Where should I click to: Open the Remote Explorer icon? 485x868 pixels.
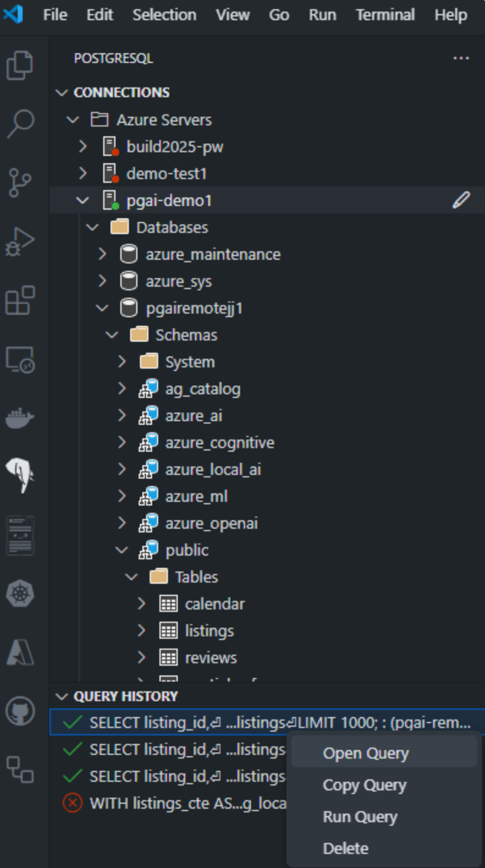pos(20,359)
